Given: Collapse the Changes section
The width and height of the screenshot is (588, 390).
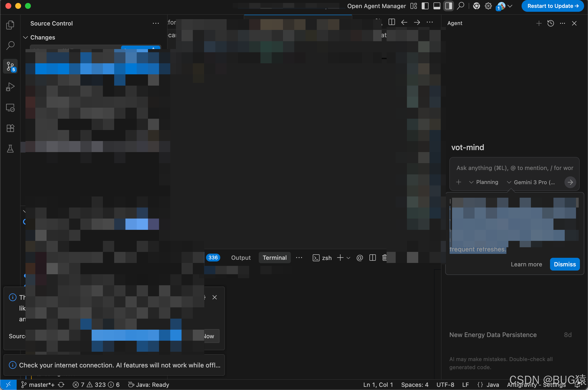Looking at the screenshot, I should (x=25, y=38).
